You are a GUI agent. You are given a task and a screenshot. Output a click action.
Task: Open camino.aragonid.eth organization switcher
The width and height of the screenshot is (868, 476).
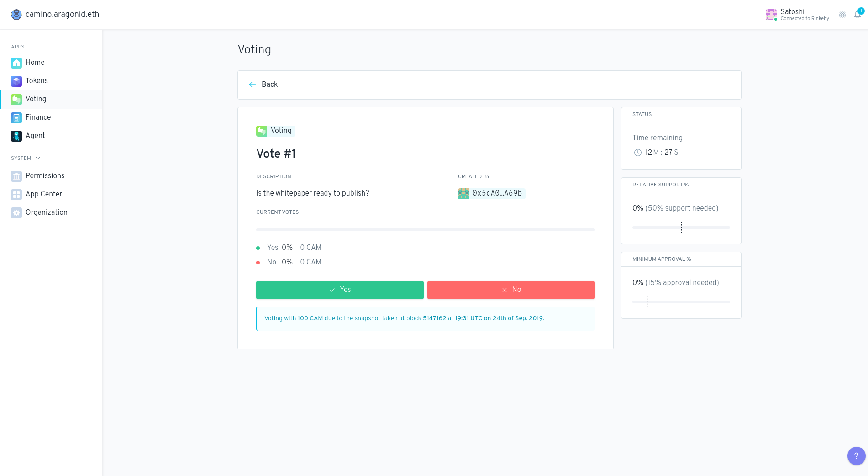tap(55, 14)
